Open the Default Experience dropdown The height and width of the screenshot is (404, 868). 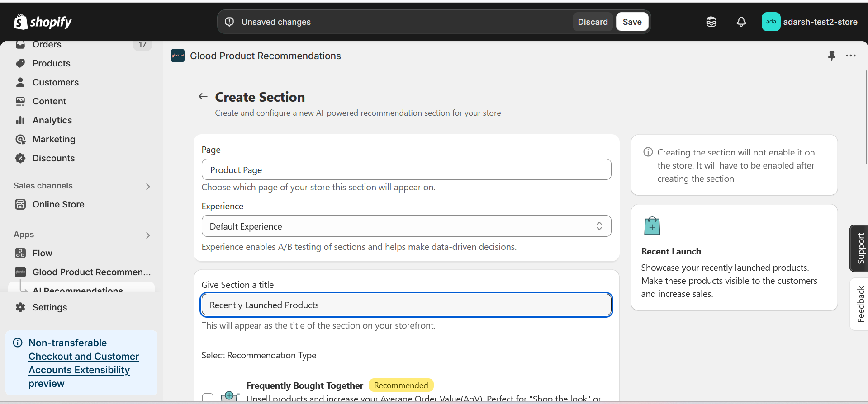coord(406,226)
